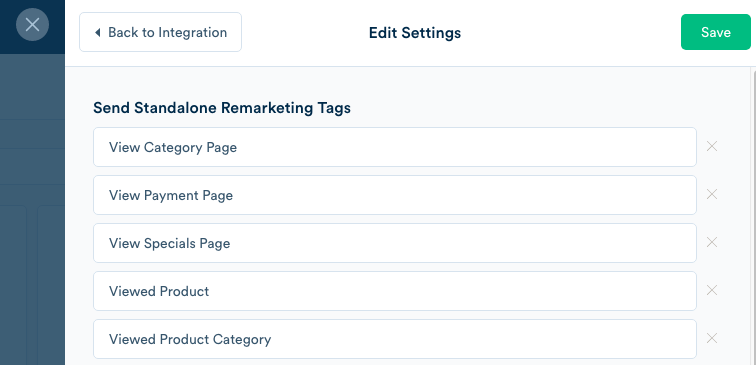Remove the View Category Page tag
This screenshot has height=365, width=756.
(712, 146)
